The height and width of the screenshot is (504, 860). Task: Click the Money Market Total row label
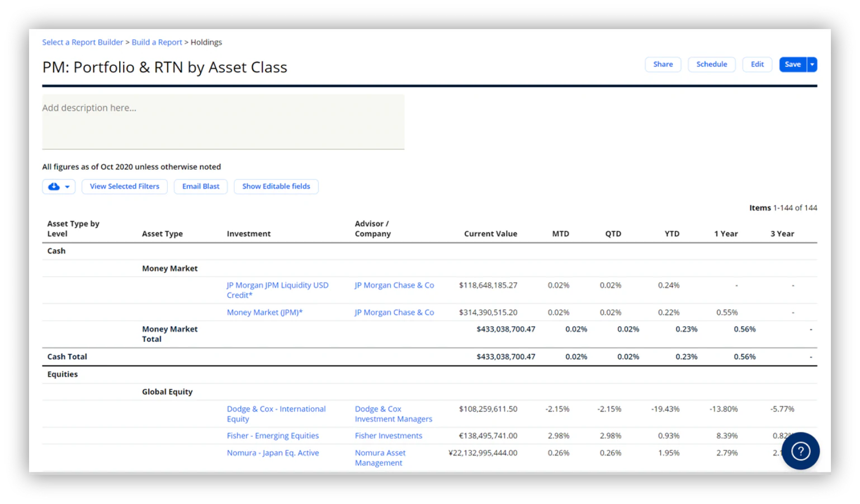170,334
